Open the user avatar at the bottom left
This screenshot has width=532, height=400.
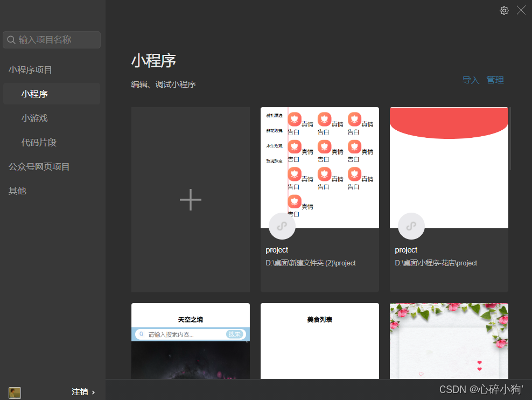(x=15, y=392)
